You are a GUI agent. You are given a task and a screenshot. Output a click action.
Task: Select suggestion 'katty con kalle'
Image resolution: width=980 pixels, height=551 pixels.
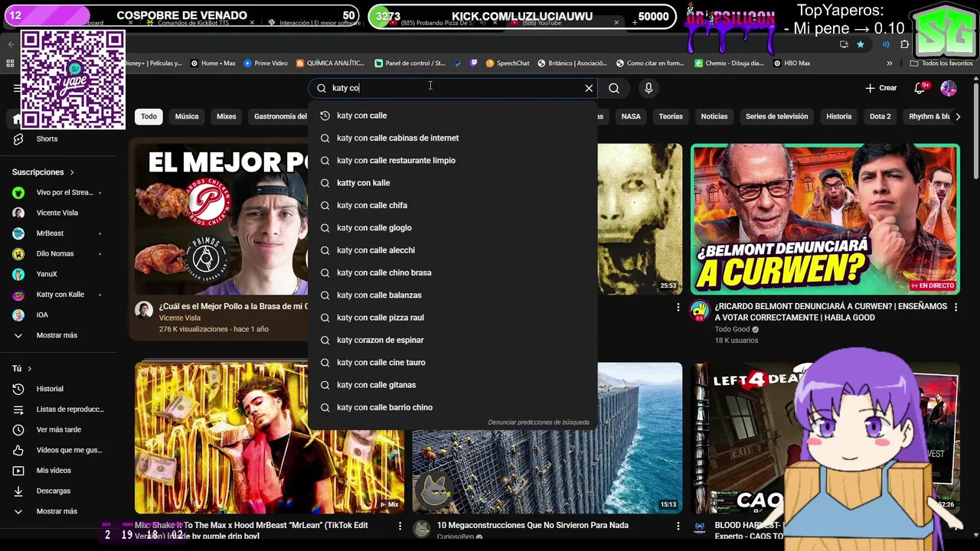[452, 183]
